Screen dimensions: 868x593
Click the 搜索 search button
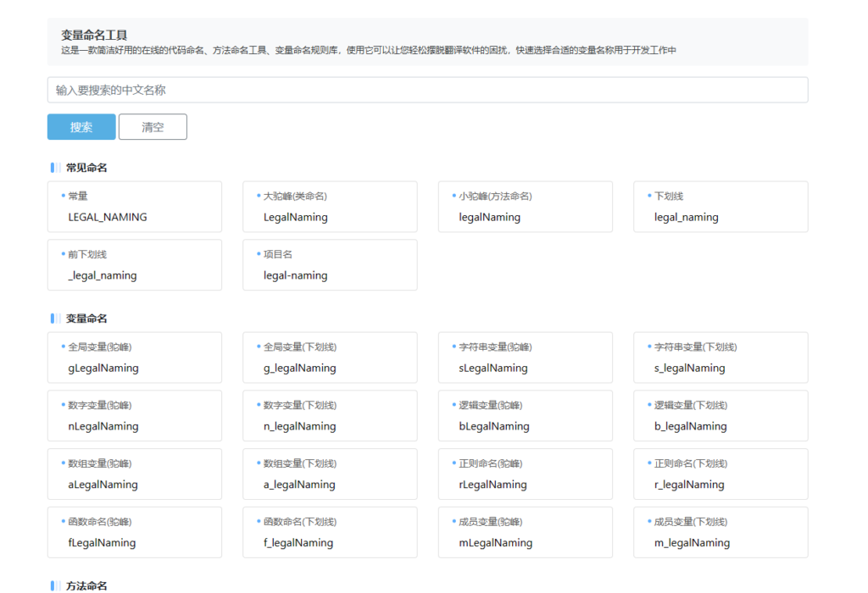[x=81, y=127]
